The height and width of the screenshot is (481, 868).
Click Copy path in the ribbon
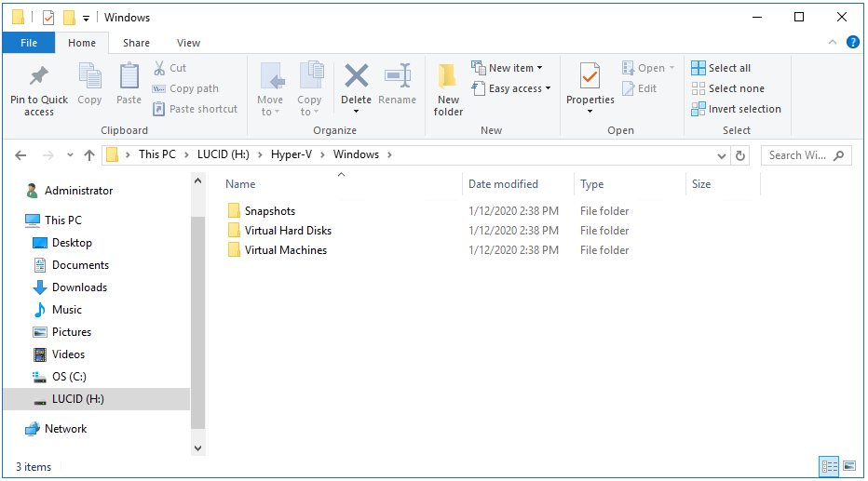[x=185, y=88]
